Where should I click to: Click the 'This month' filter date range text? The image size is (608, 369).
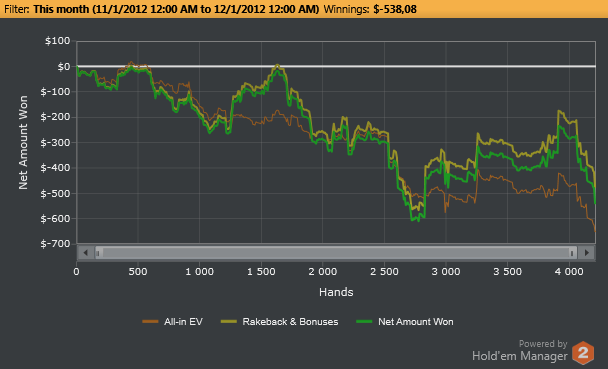pos(176,9)
